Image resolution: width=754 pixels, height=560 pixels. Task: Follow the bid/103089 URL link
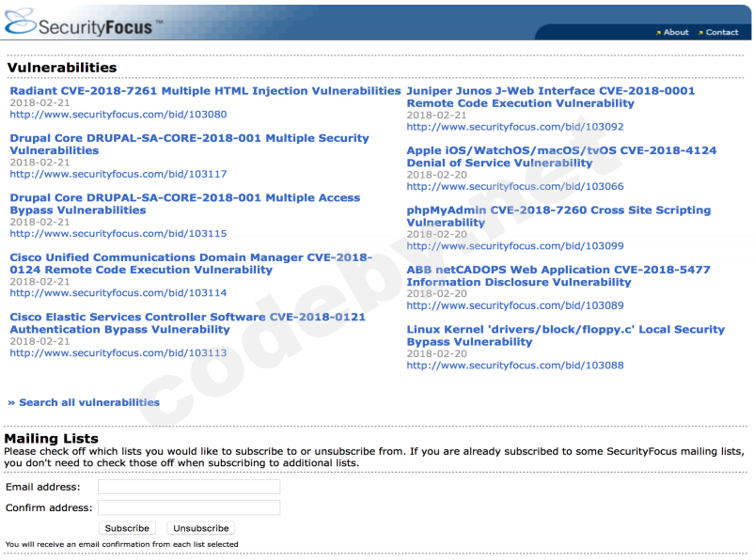pos(515,305)
